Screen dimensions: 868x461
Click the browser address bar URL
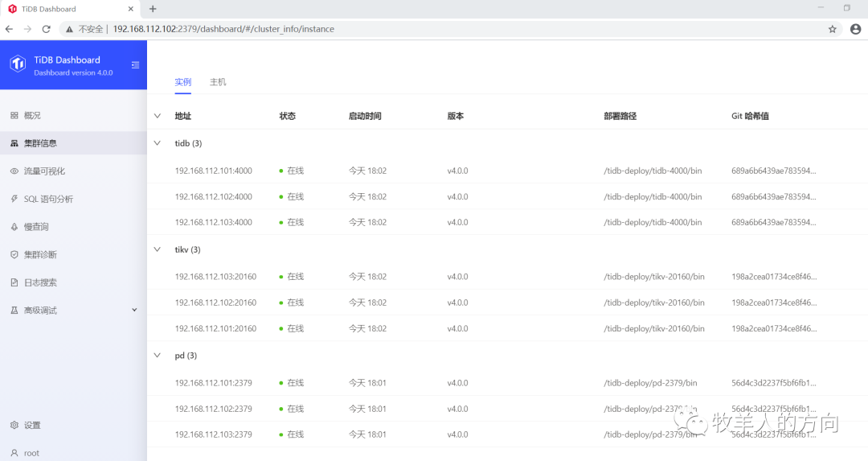[223, 29]
